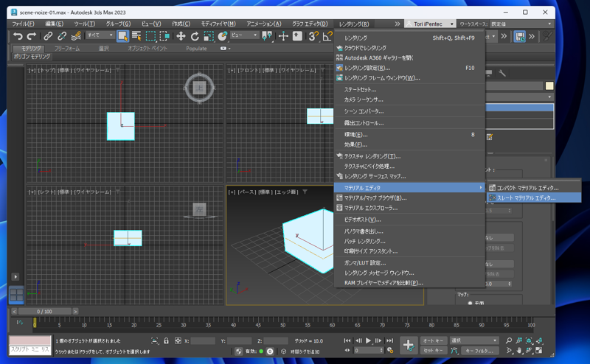Choose Slate Material Editor from submenu
Screen dimensions: 590x364
(x=534, y=197)
